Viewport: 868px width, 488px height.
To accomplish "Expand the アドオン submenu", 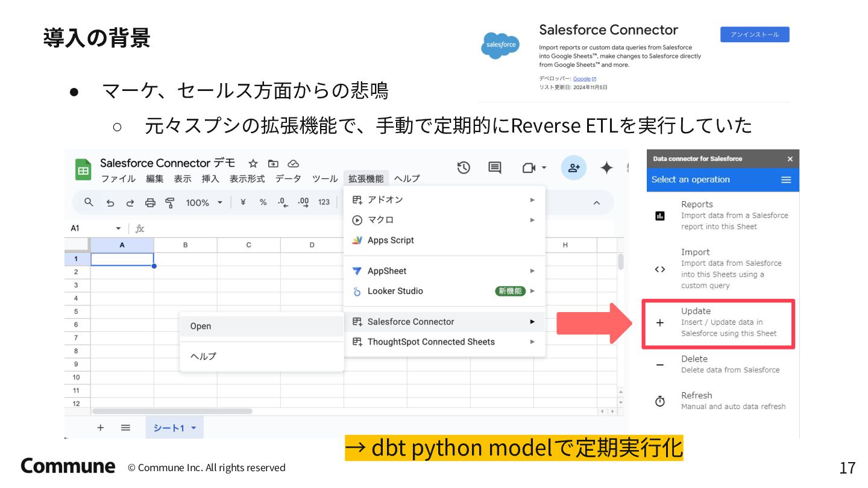I will tap(444, 200).
